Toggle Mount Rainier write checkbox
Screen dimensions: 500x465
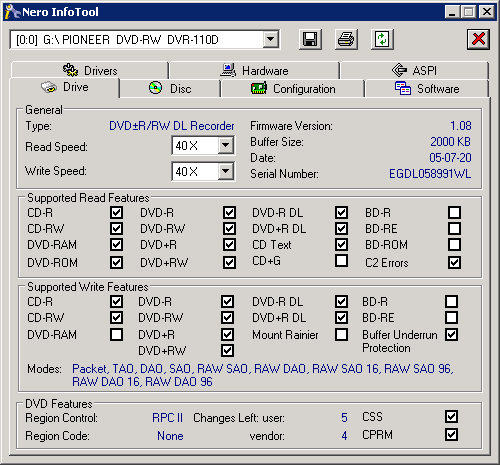(341, 334)
